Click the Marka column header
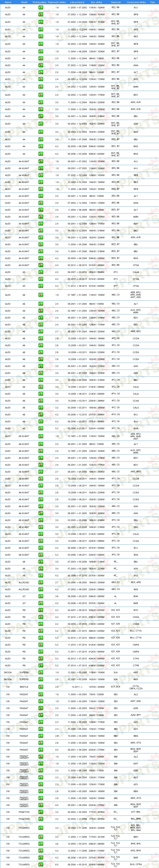Screen dimensions: 159x868 click(x=8, y=2)
